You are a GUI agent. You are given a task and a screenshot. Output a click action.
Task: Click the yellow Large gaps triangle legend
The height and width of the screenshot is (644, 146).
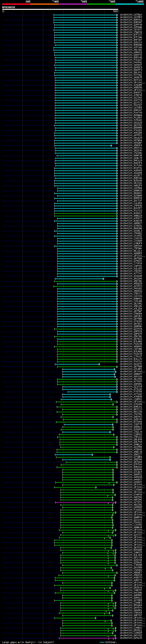point(19,642)
